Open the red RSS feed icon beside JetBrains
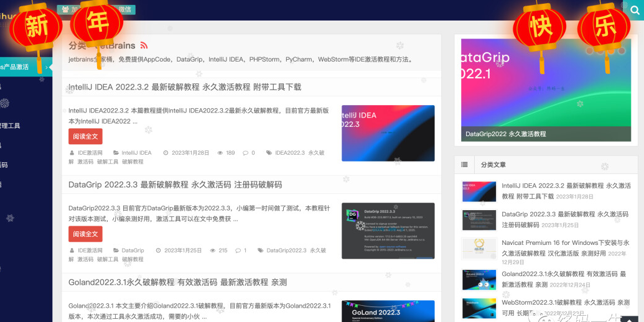The height and width of the screenshot is (322, 644). [144, 45]
